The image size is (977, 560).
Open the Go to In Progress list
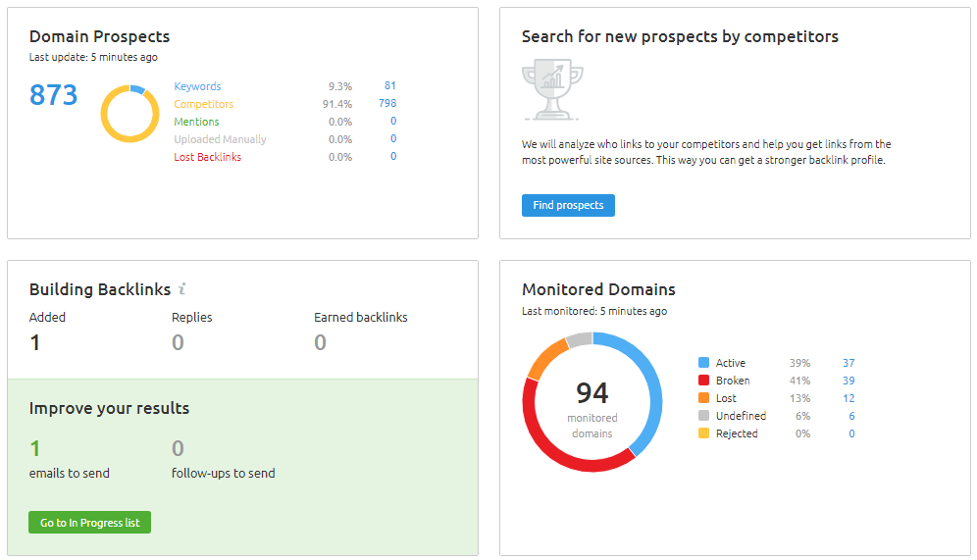[x=89, y=523]
